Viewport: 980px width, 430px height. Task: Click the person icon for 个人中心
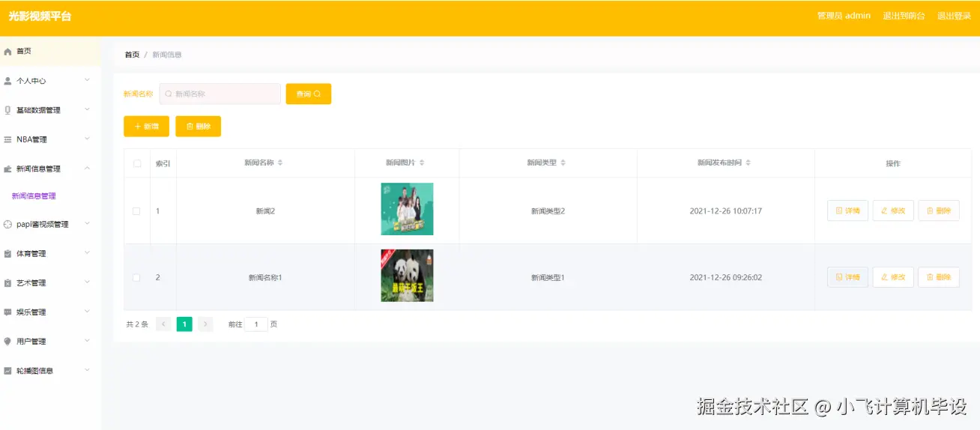(x=7, y=81)
